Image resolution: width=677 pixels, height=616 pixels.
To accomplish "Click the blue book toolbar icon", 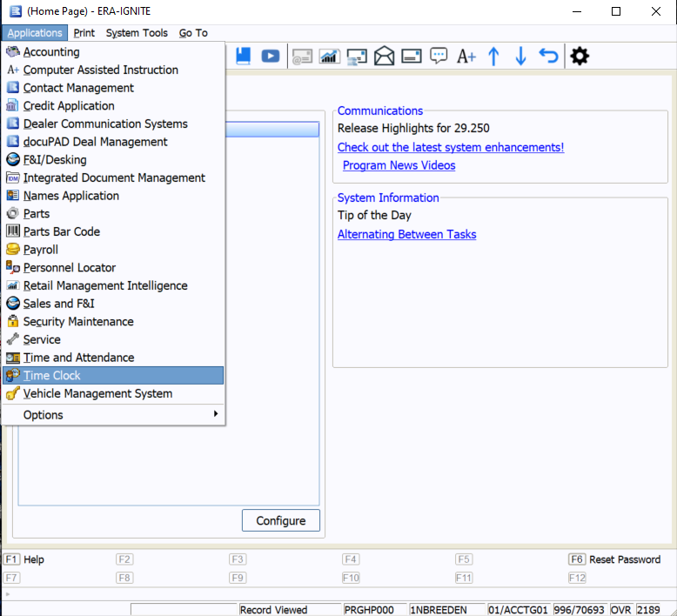I will click(x=244, y=56).
